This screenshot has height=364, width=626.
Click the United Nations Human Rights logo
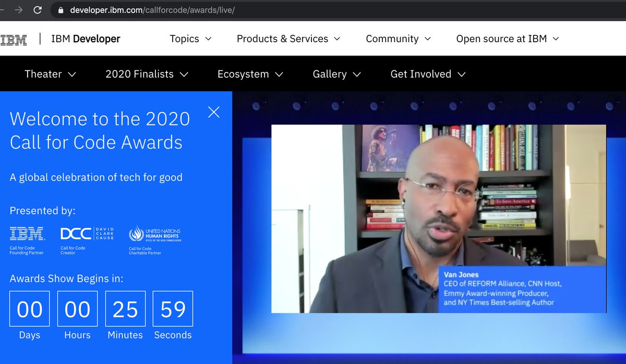[x=155, y=234]
